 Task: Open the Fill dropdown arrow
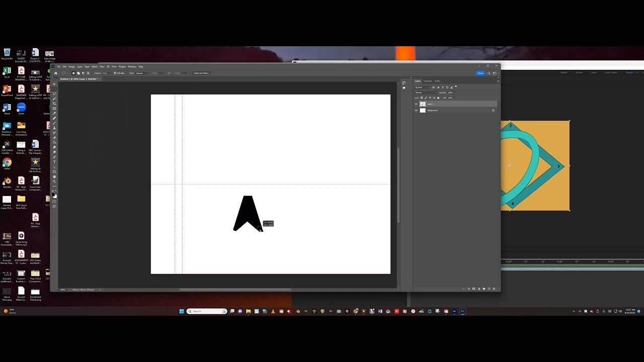pyautogui.click(x=455, y=98)
